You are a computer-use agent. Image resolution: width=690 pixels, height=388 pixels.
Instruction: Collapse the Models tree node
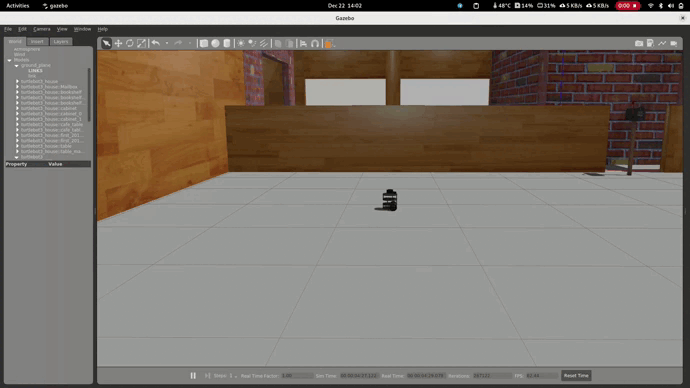[9, 60]
